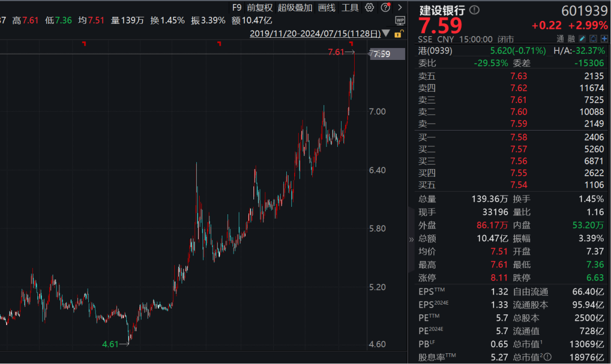Click the pencil note icon
The image size is (611, 364).
tap(582, 38)
